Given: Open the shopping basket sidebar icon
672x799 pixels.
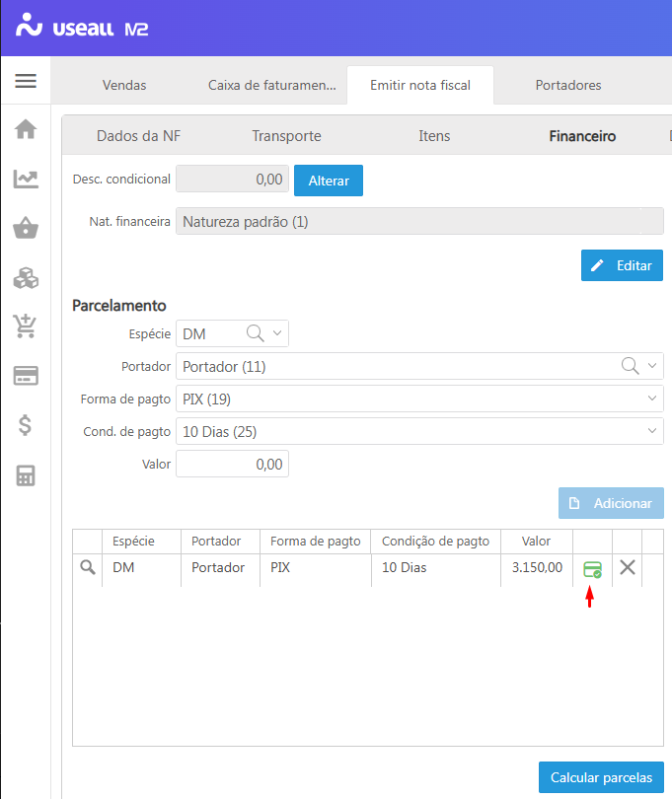Looking at the screenshot, I should [x=26, y=229].
